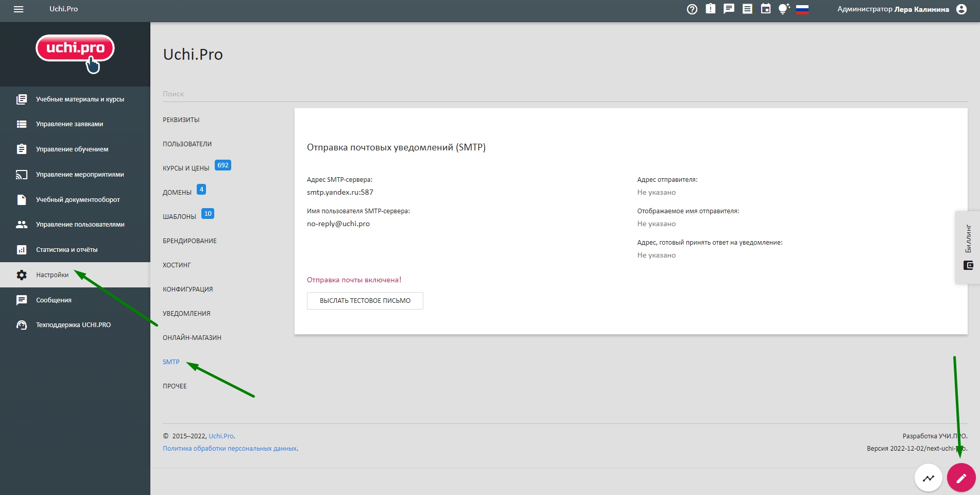Open the Billing wallet side tab
Viewport: 980px width, 495px height.
(x=968, y=247)
